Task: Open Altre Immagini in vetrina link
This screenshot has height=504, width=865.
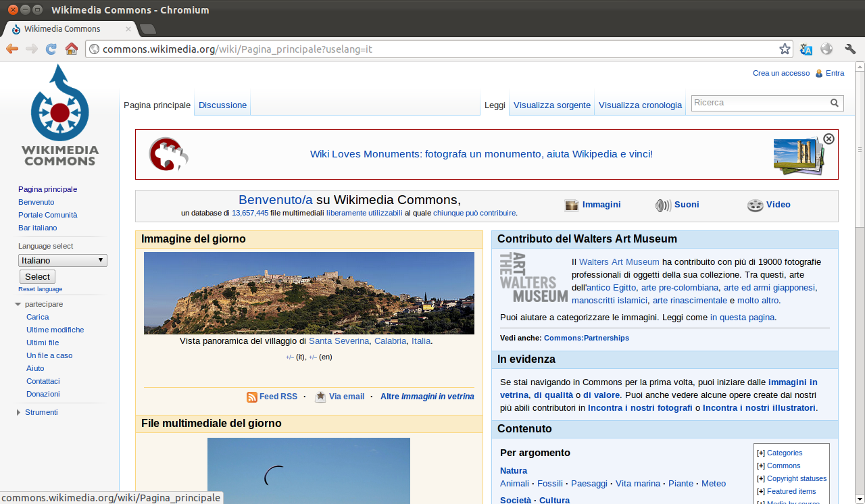Action: [427, 397]
